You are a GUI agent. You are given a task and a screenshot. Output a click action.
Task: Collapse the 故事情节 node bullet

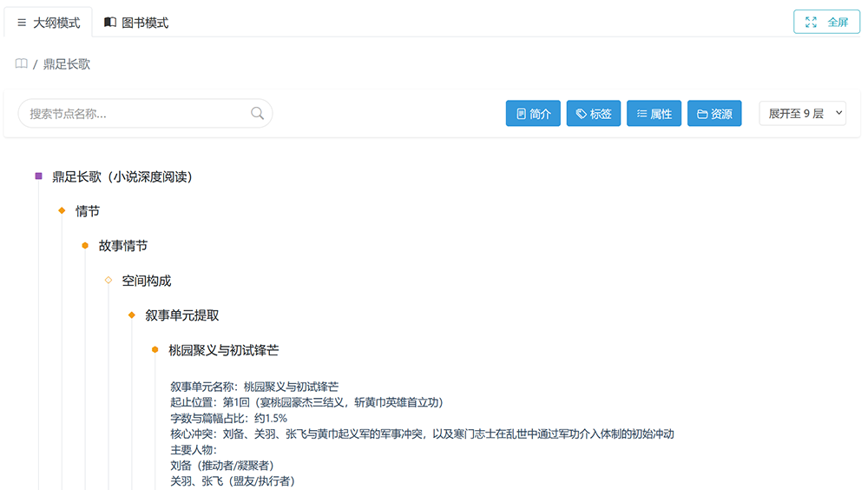tap(85, 246)
